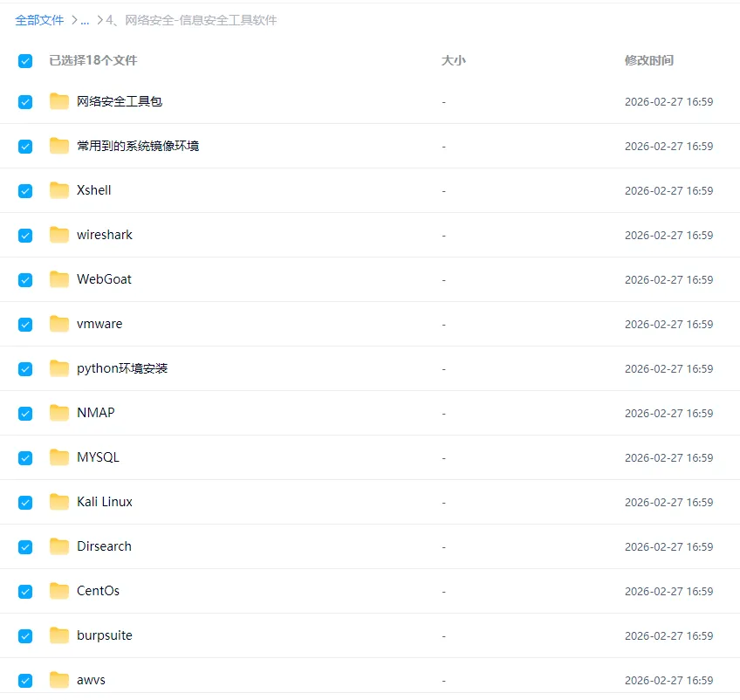Click the Dirsearch folder icon
Image resolution: width=740 pixels, height=700 pixels.
pyautogui.click(x=59, y=546)
